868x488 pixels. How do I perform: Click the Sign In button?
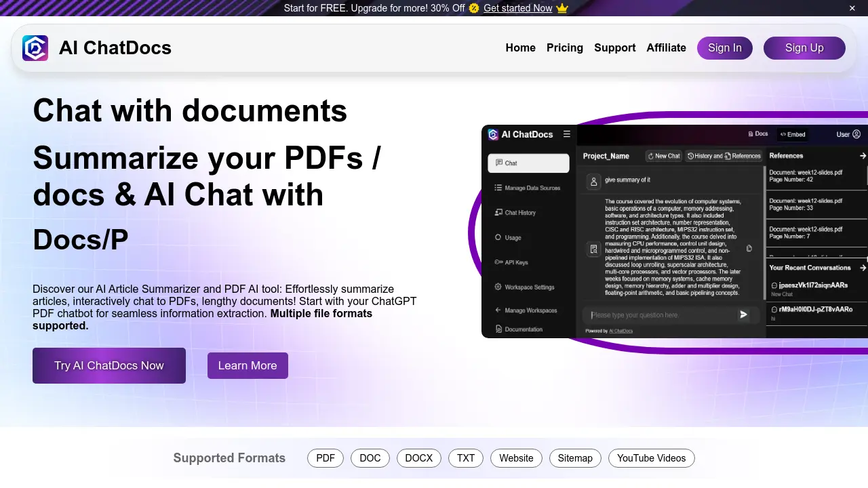pyautogui.click(x=725, y=48)
